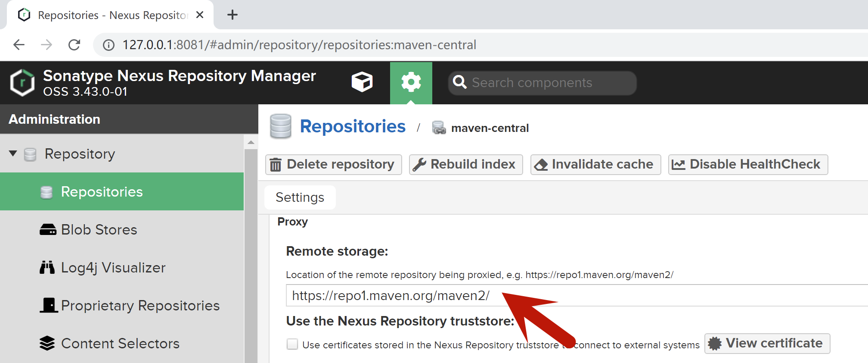Click Invalidate cache button

click(595, 165)
